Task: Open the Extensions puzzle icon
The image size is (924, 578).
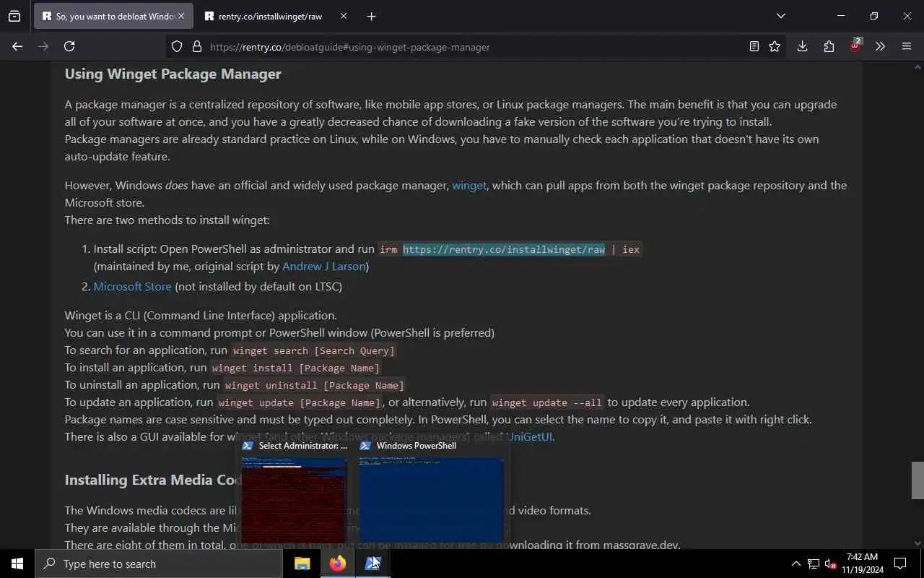Action: 829,46
